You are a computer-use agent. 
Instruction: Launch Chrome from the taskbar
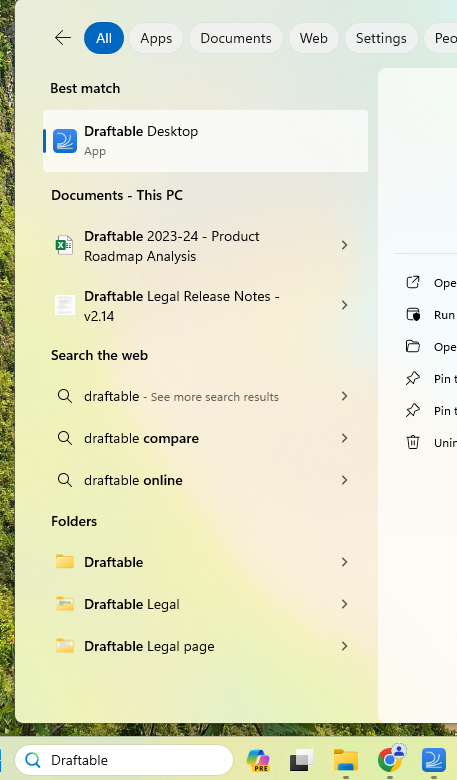tap(390, 760)
